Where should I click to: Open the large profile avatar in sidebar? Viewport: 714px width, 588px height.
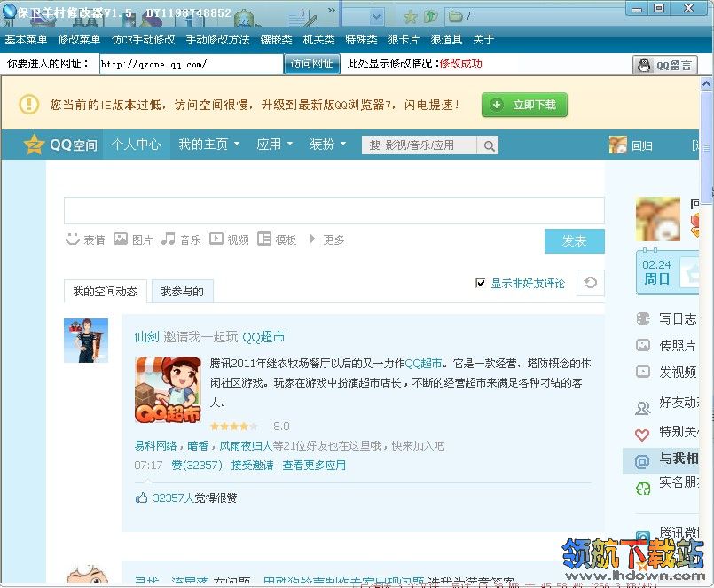click(658, 219)
